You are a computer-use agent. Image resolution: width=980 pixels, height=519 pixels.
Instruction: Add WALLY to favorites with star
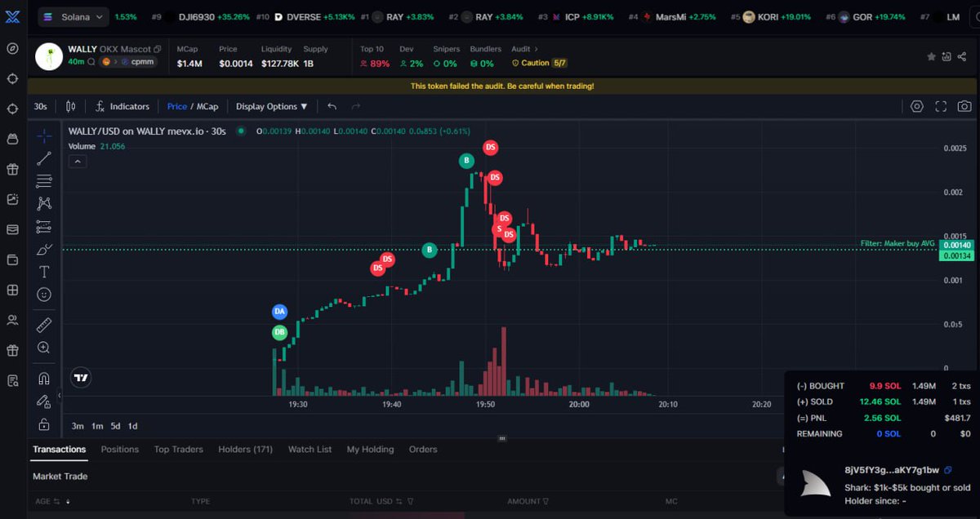pos(931,56)
